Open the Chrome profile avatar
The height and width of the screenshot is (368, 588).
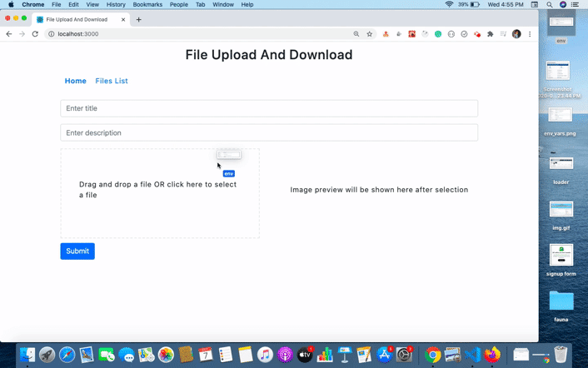pos(516,34)
